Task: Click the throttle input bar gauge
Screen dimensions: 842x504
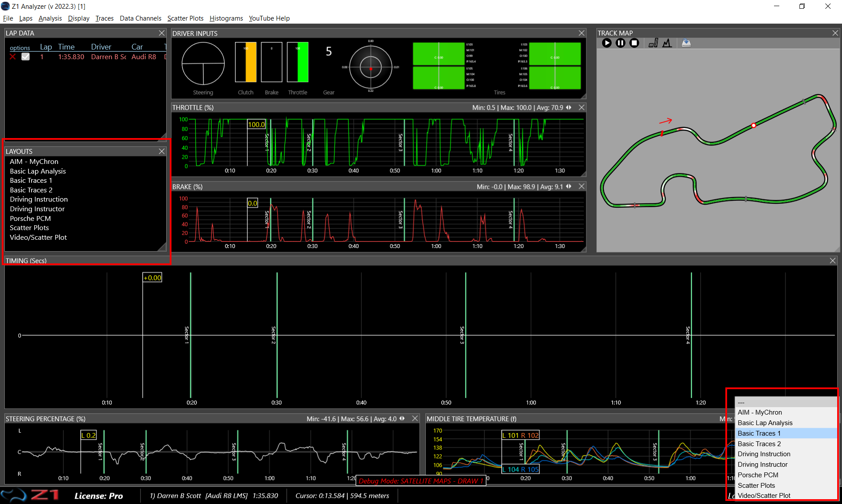Action: click(298, 62)
